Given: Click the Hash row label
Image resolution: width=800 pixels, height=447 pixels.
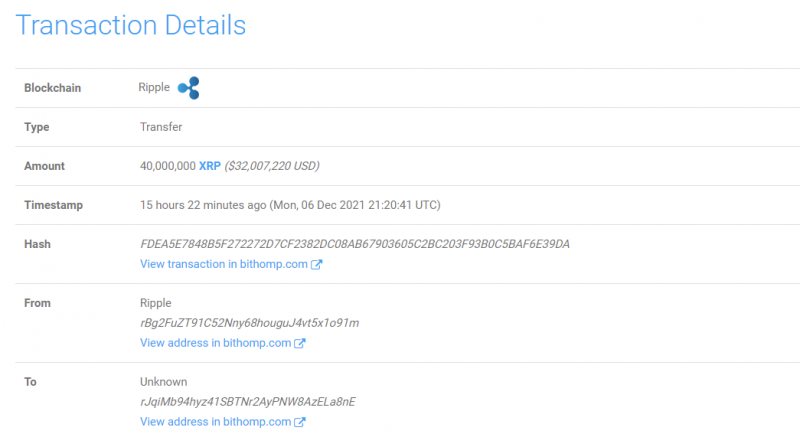Looking at the screenshot, I should pos(37,244).
